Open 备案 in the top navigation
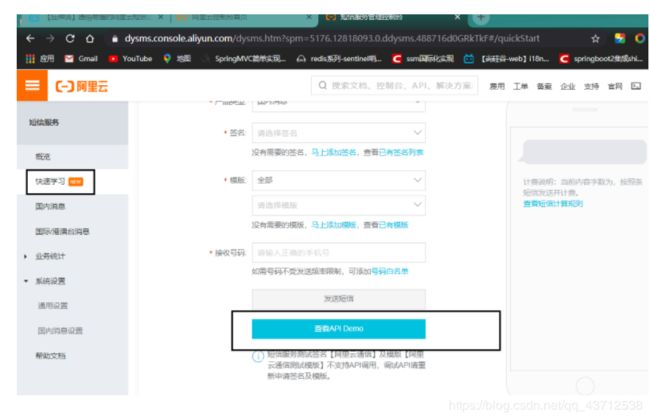Viewport: 650px width, 420px height. point(544,86)
